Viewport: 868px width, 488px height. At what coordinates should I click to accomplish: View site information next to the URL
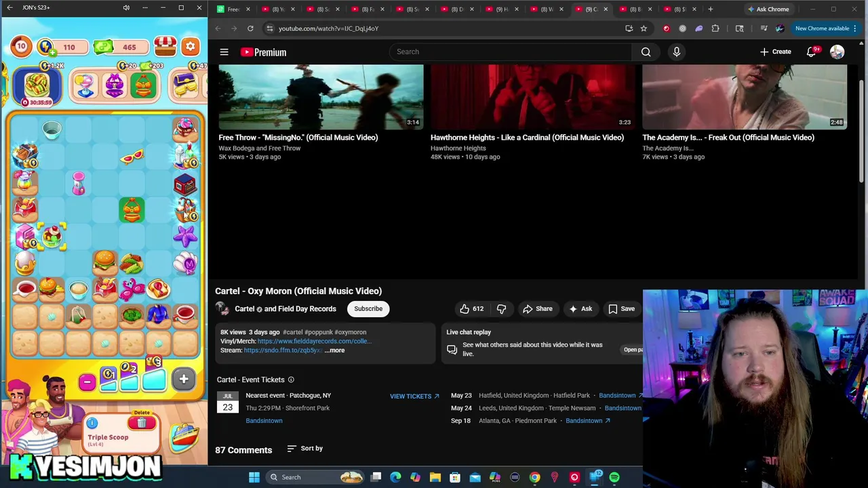pyautogui.click(x=269, y=28)
